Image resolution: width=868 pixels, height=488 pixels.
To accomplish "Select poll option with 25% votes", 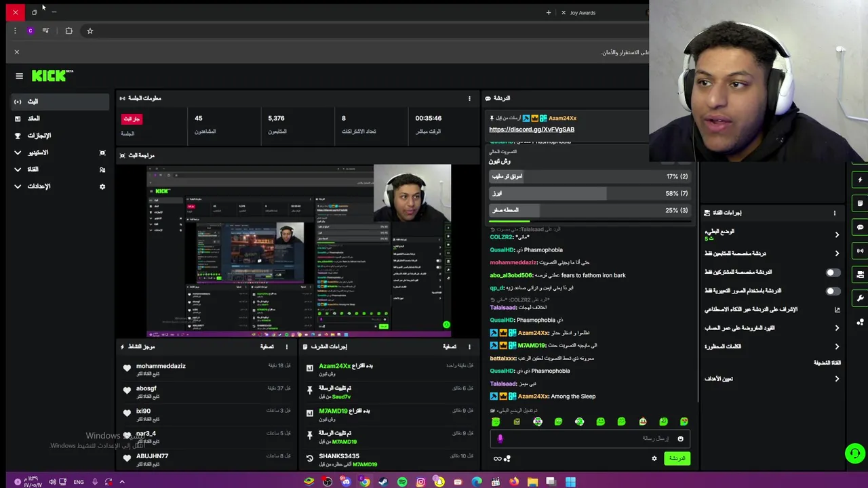I will click(589, 210).
